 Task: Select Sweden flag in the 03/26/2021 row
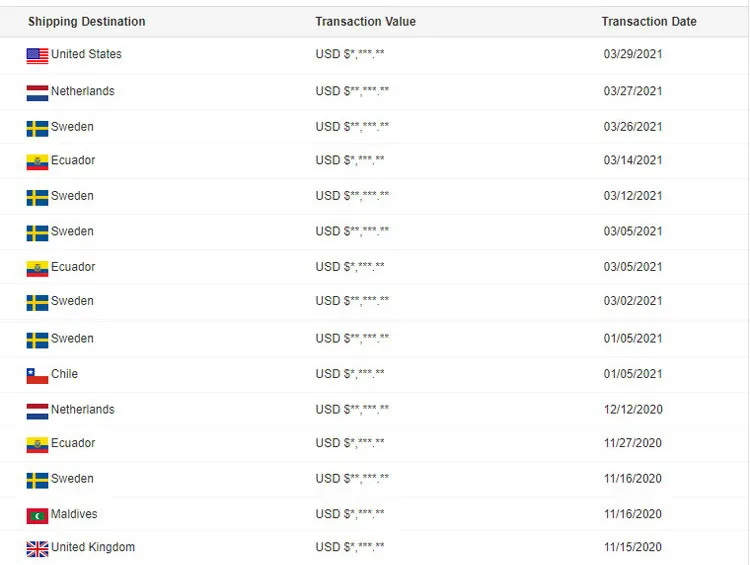37,129
